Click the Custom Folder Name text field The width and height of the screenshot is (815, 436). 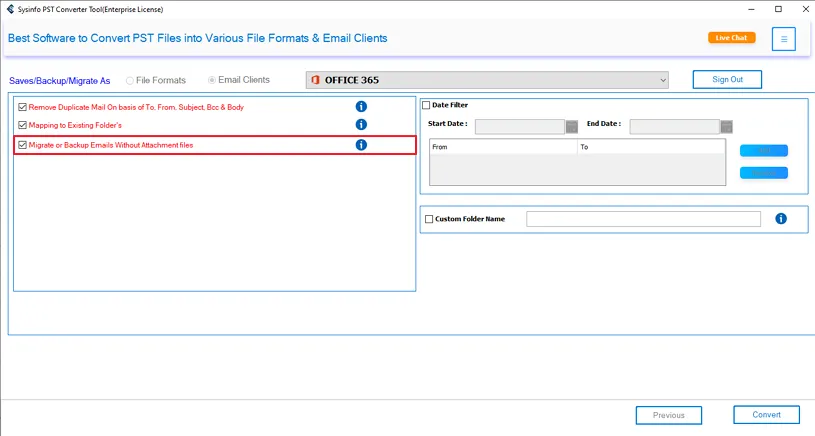click(643, 219)
